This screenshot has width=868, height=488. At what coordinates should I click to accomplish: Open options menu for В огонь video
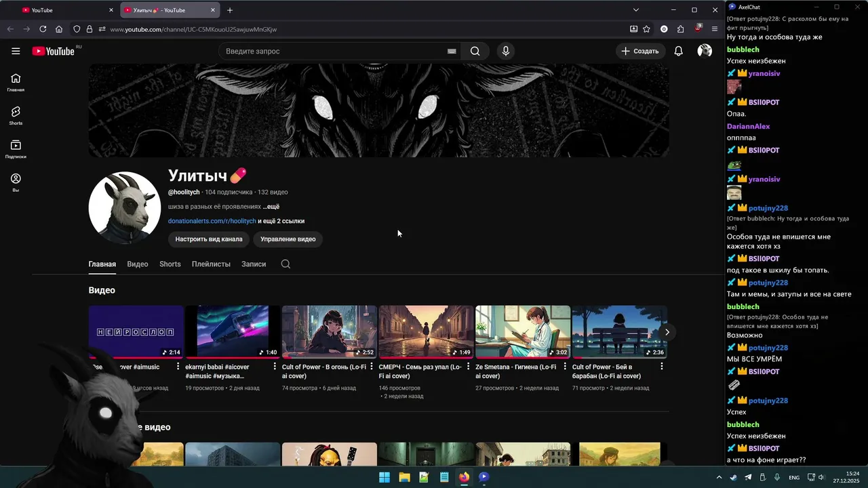click(372, 367)
